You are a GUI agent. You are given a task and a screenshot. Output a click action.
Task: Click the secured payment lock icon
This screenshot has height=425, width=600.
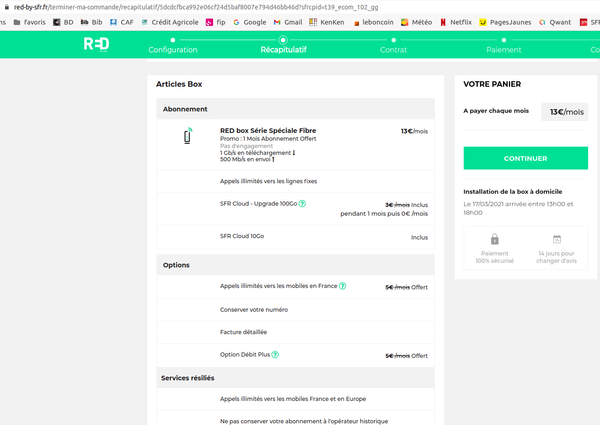(x=494, y=239)
